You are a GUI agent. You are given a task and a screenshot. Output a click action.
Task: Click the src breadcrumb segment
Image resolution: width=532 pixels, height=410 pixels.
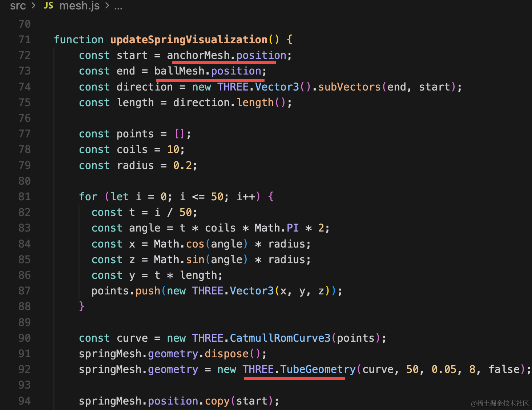coord(18,6)
